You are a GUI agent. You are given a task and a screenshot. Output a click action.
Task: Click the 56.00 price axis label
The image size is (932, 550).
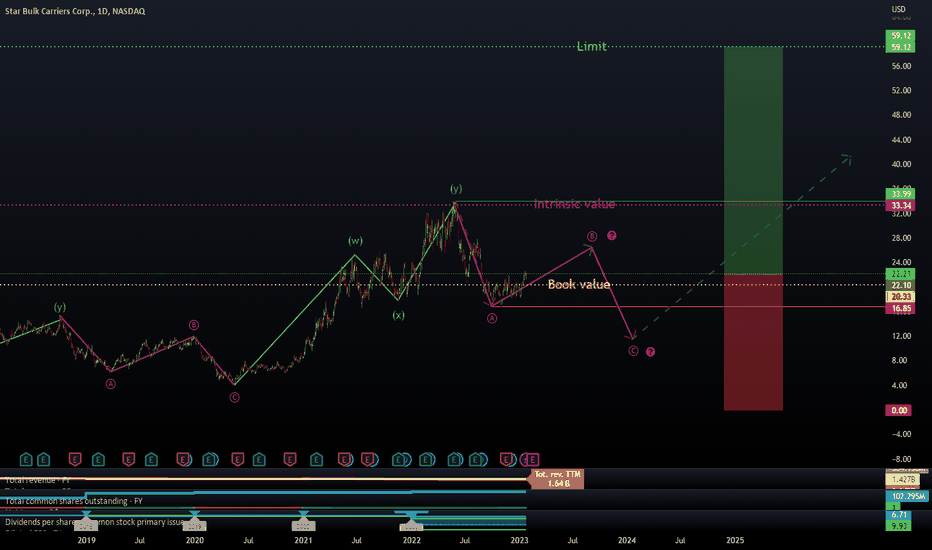pyautogui.click(x=901, y=66)
